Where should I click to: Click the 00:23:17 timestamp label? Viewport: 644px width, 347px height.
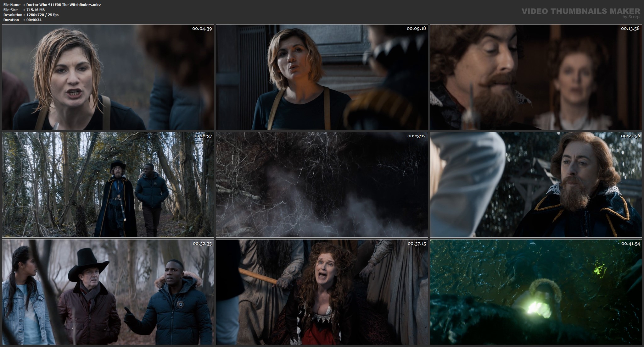(416, 136)
